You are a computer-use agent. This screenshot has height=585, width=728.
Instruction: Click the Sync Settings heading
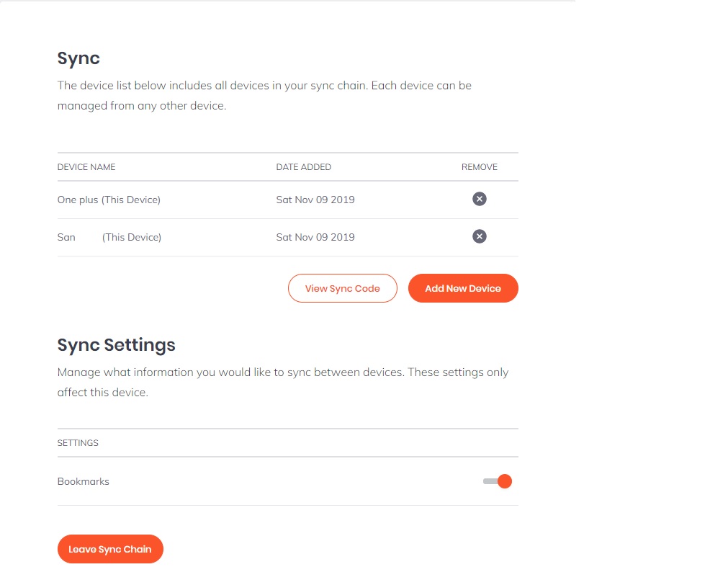(117, 345)
